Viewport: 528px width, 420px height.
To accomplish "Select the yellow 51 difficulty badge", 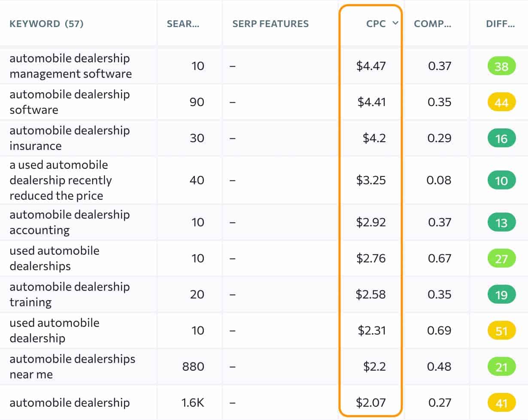I will pyautogui.click(x=501, y=331).
